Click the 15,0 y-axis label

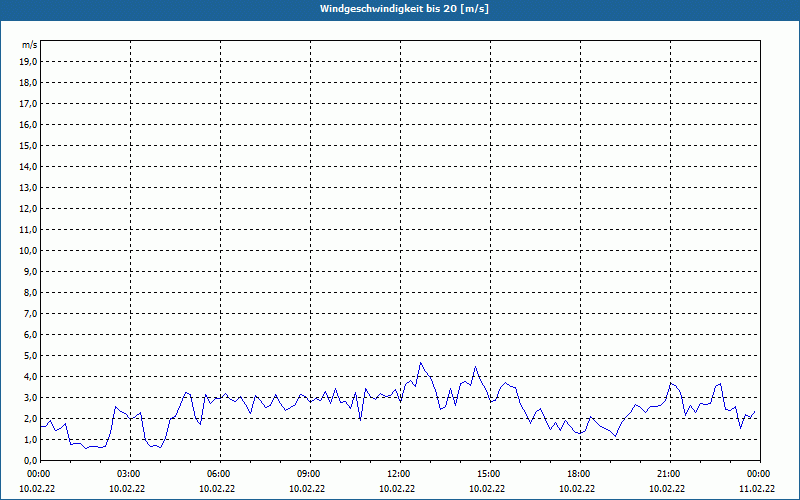(28, 145)
